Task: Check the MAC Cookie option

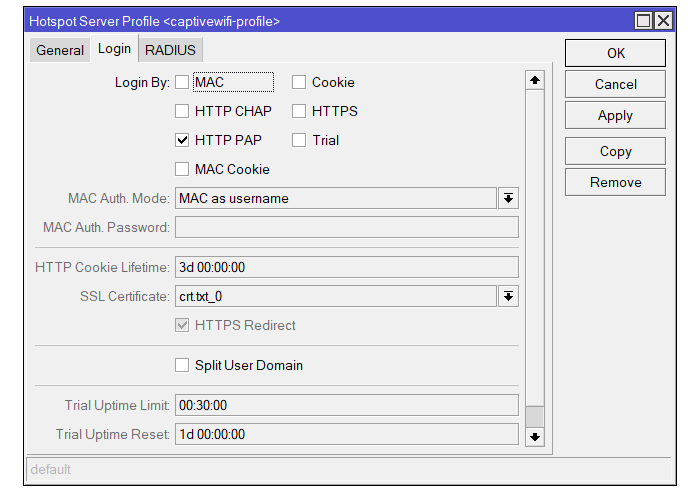Action: (182, 169)
